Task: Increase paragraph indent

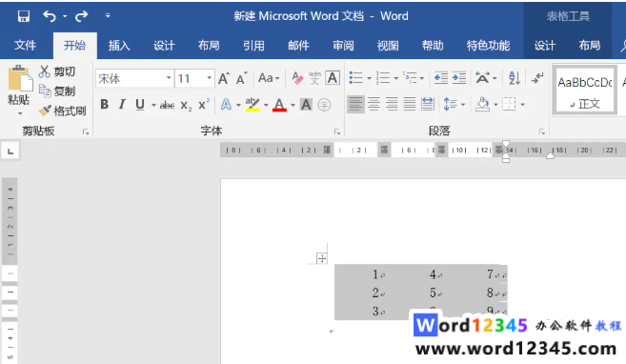Action: 459,78
